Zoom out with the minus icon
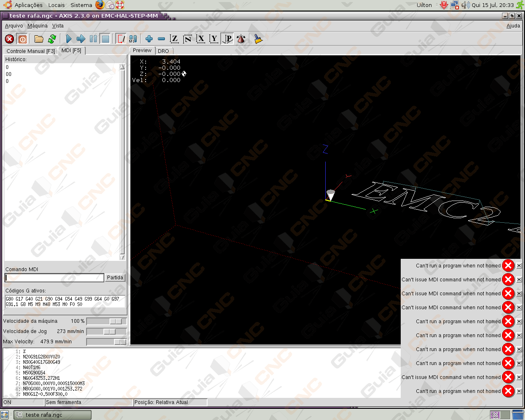 [x=161, y=39]
